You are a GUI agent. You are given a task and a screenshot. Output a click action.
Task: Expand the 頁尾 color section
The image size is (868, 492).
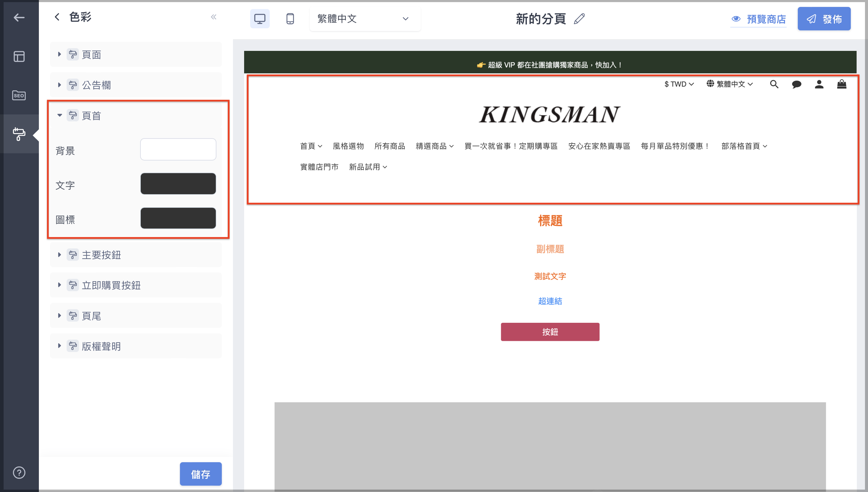tap(136, 316)
